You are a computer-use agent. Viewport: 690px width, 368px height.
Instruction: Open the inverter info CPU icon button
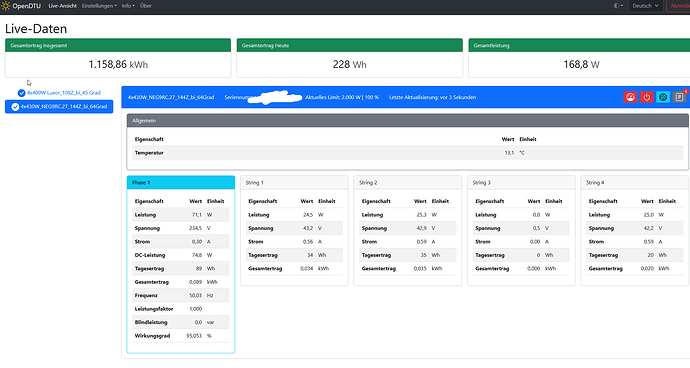[x=663, y=97]
